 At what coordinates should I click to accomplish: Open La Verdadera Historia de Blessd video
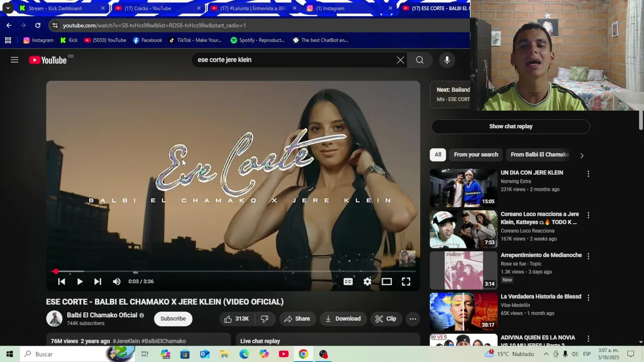tap(463, 312)
